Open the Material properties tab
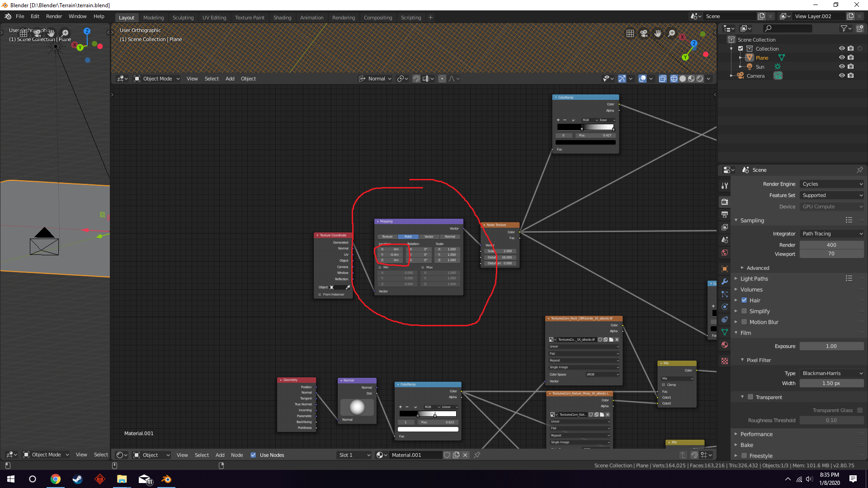Screen dimensions: 868x488 [725, 345]
